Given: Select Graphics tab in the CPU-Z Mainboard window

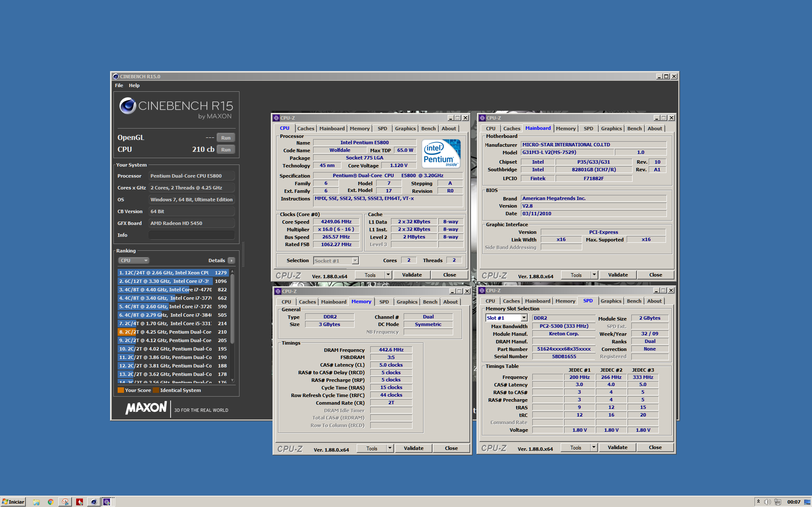Looking at the screenshot, I should click(x=611, y=129).
